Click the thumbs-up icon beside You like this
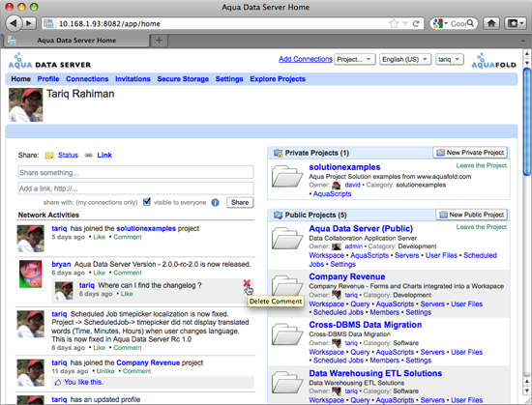 [58, 383]
